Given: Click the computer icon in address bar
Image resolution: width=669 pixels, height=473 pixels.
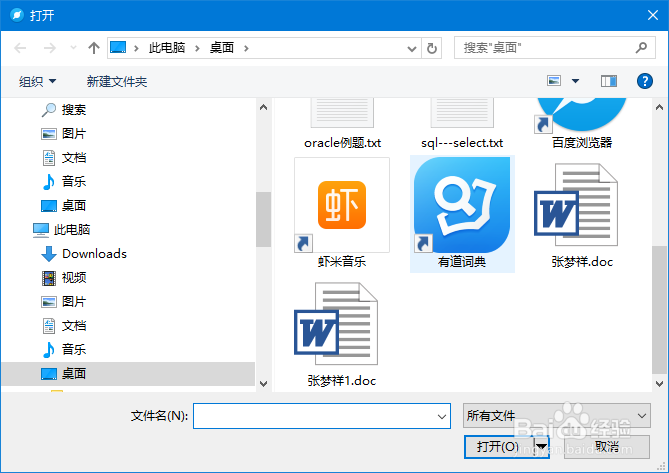Looking at the screenshot, I should [x=118, y=47].
